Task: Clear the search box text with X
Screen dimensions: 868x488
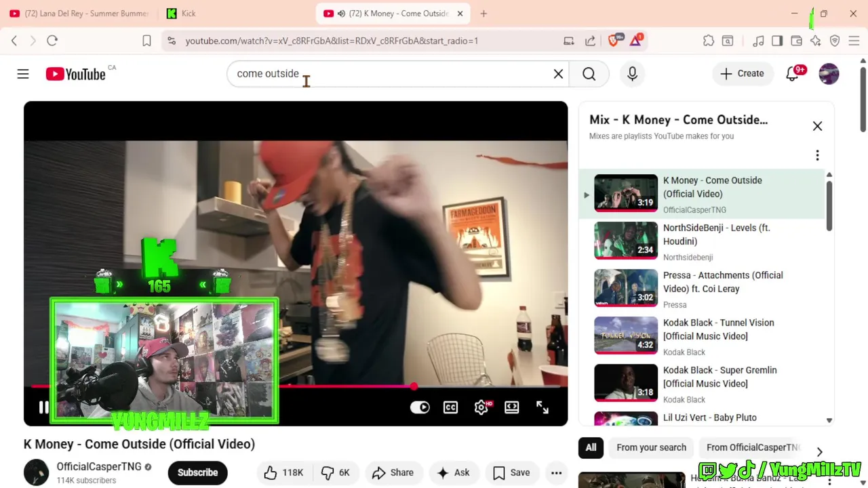Action: point(558,74)
